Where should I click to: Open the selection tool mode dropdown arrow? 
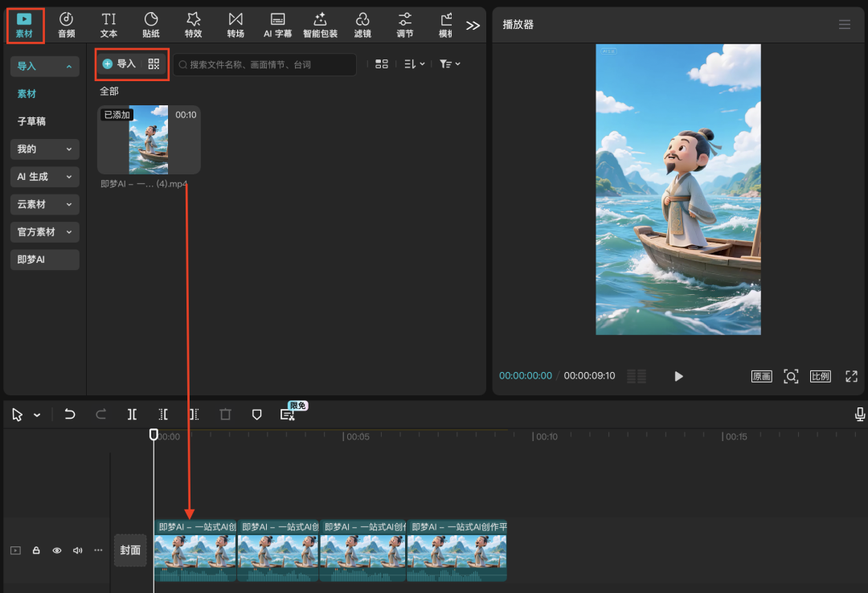(37, 415)
